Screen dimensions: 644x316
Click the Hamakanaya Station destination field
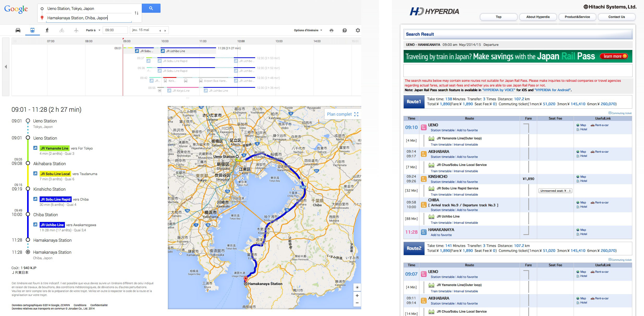pyautogui.click(x=89, y=18)
